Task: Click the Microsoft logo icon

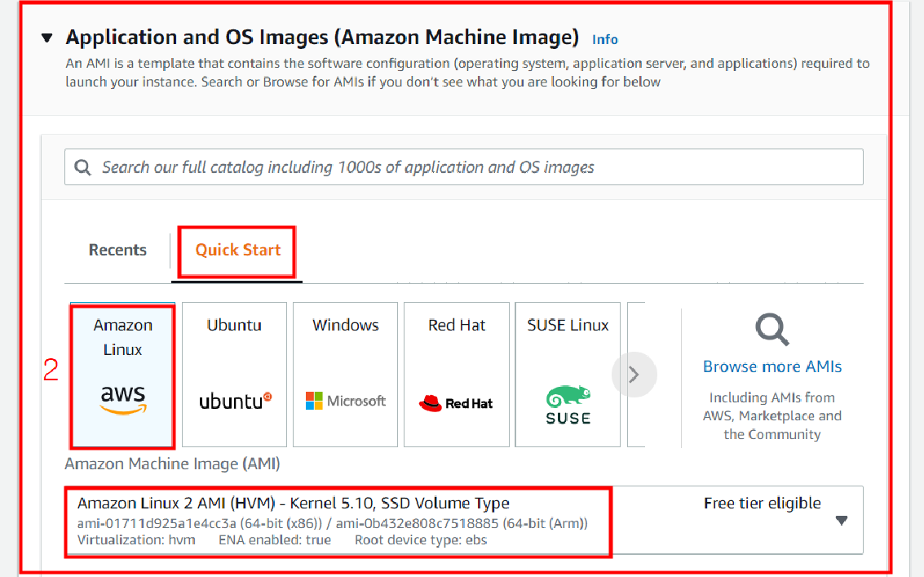Action: coord(345,401)
